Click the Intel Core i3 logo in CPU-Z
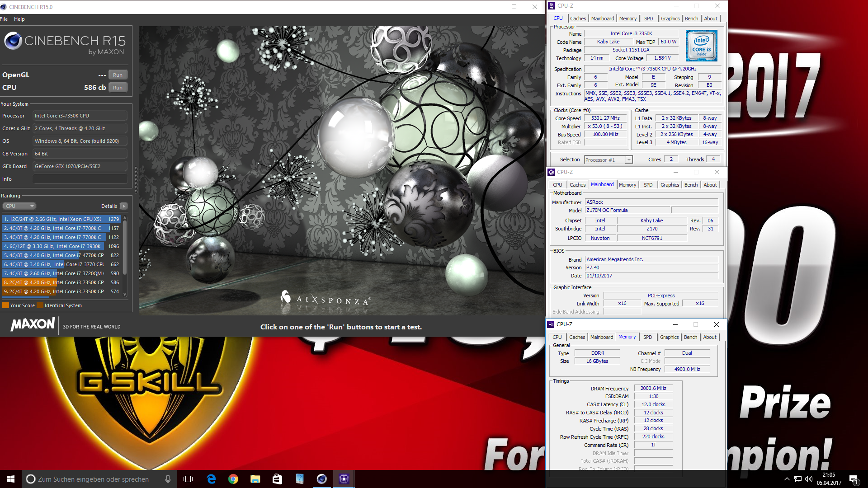868x488 pixels. coord(702,46)
